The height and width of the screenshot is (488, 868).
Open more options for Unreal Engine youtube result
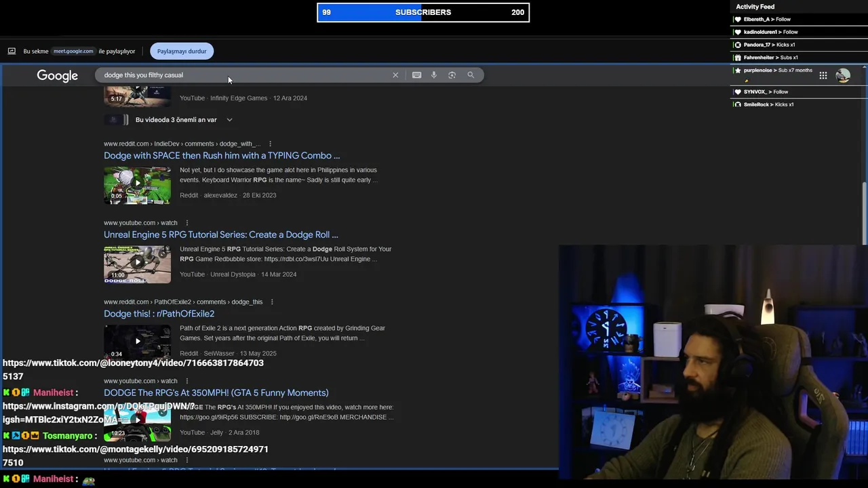tap(186, 223)
